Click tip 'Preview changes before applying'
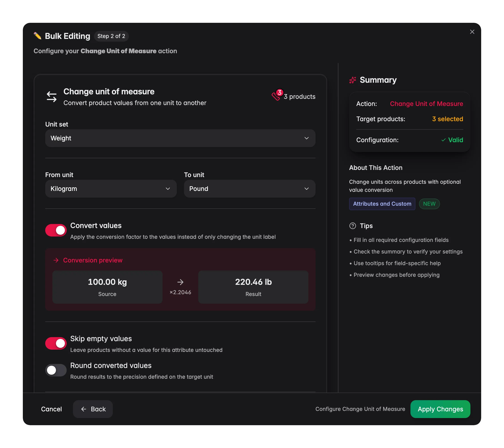The height and width of the screenshot is (448, 504). [x=396, y=275]
